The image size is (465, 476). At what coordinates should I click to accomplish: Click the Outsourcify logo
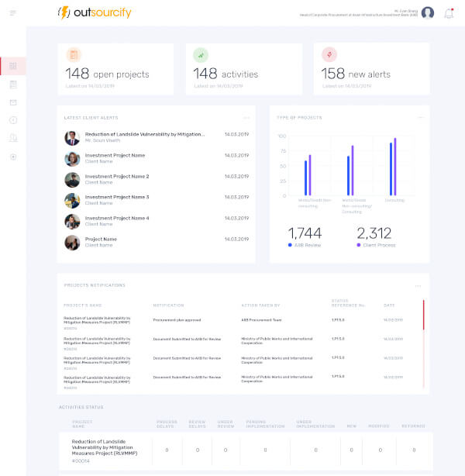click(x=96, y=13)
